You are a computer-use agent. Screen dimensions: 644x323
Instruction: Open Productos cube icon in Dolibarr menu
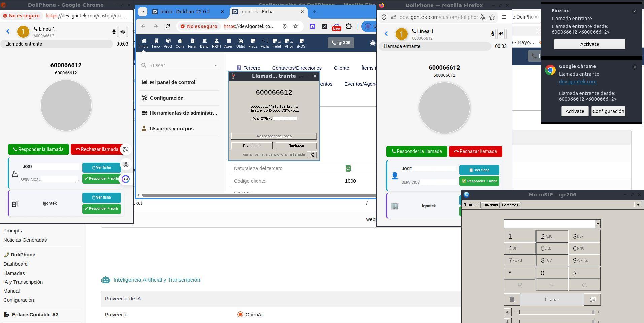click(168, 43)
